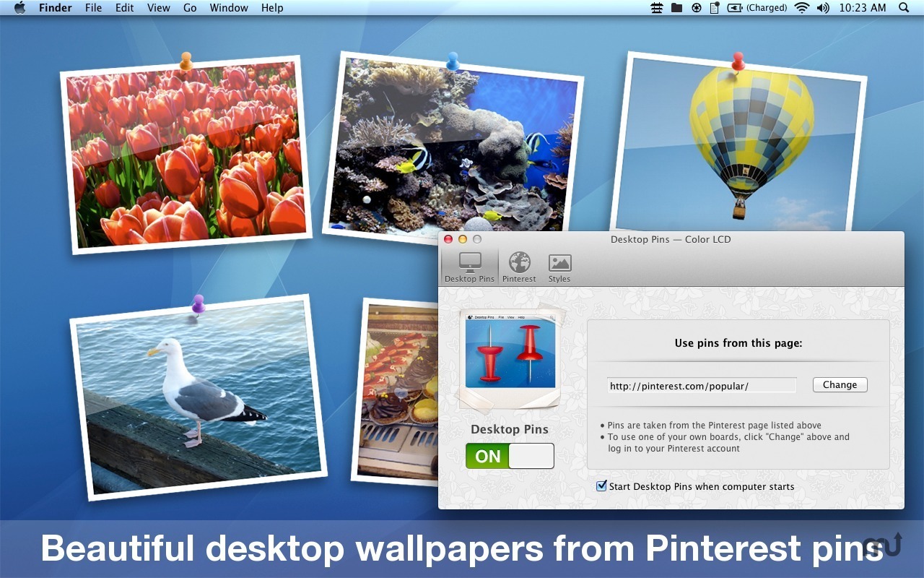Open the Wi-Fi status menu icon
Image resolution: width=924 pixels, height=578 pixels.
[802, 8]
